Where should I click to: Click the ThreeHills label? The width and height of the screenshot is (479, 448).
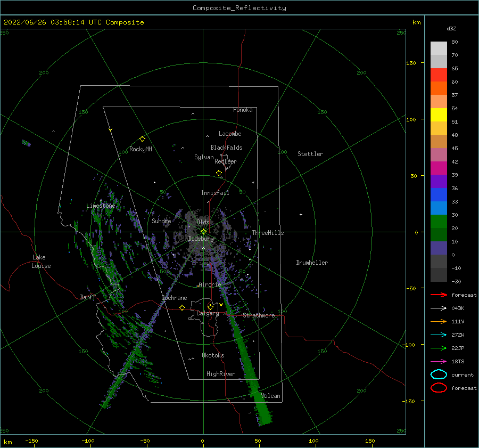click(x=268, y=233)
